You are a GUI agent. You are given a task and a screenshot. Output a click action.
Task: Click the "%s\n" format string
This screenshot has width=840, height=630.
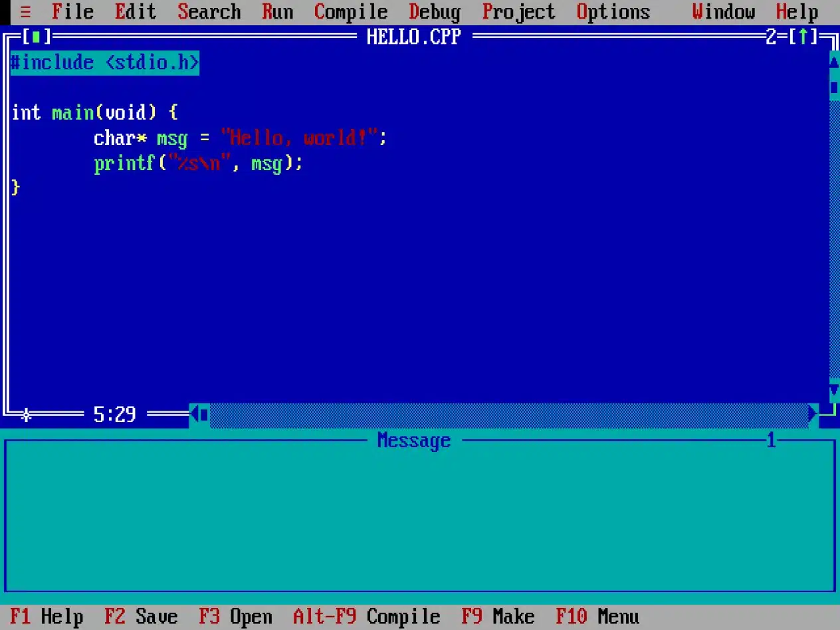click(x=199, y=163)
